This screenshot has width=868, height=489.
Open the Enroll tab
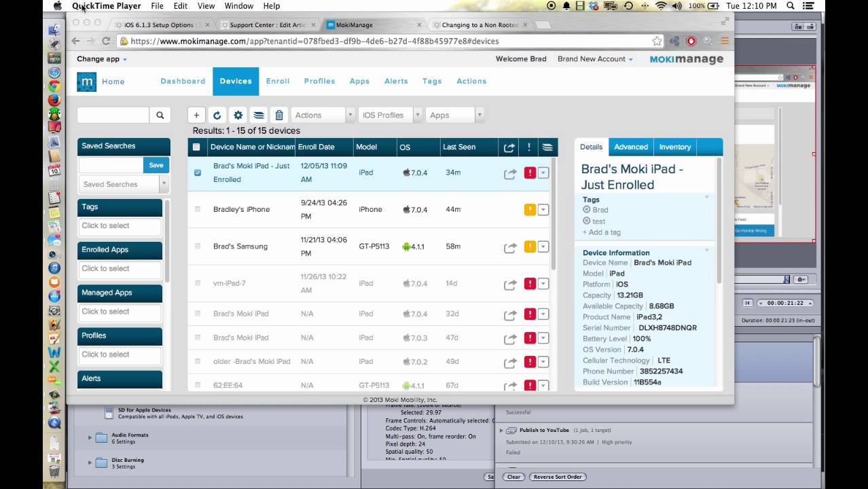click(x=278, y=81)
